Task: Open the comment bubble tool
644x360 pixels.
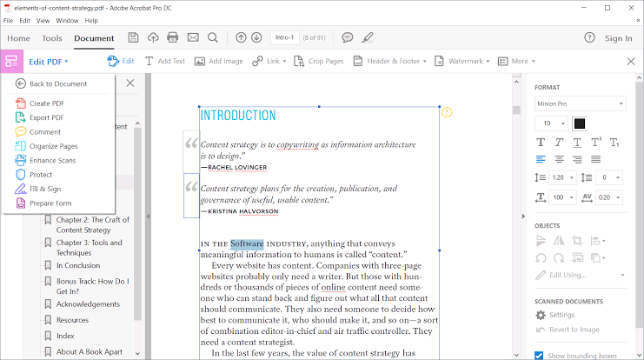Action: coord(348,37)
